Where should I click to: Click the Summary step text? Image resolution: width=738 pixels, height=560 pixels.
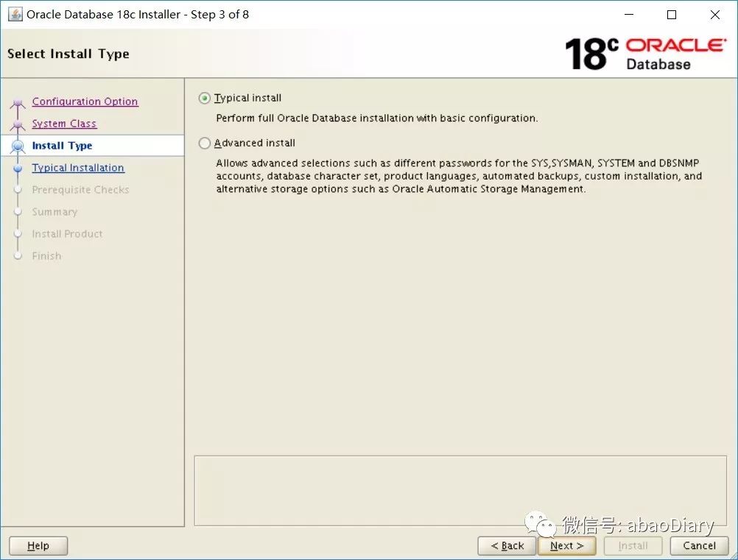[55, 212]
